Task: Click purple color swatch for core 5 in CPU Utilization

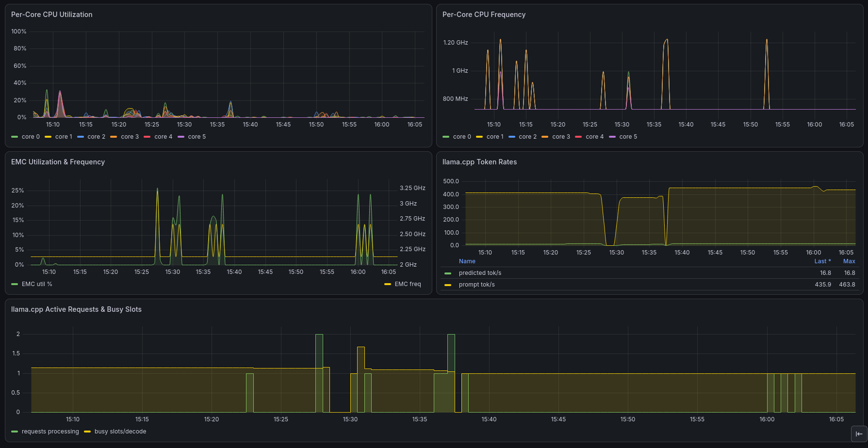Action: [x=181, y=137]
